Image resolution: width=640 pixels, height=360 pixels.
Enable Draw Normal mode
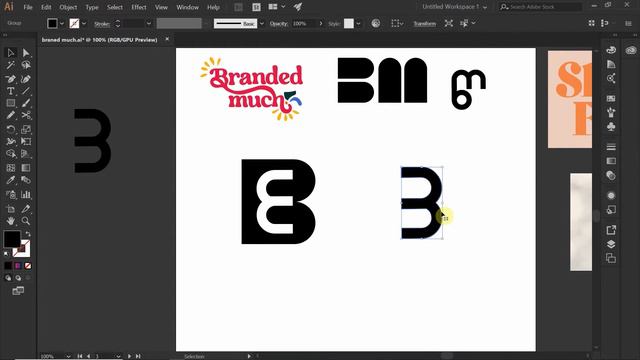[8, 278]
